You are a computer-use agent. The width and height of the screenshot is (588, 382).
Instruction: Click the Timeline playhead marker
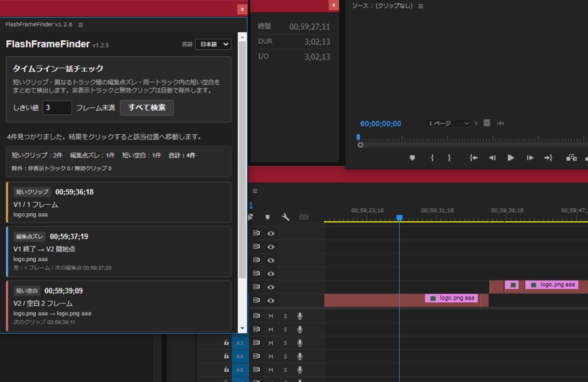click(400, 217)
